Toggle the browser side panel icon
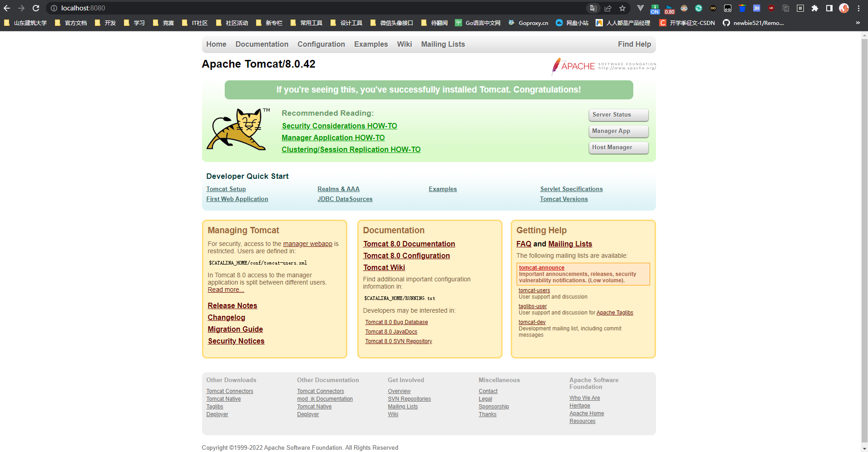This screenshot has width=868, height=452. coord(829,8)
